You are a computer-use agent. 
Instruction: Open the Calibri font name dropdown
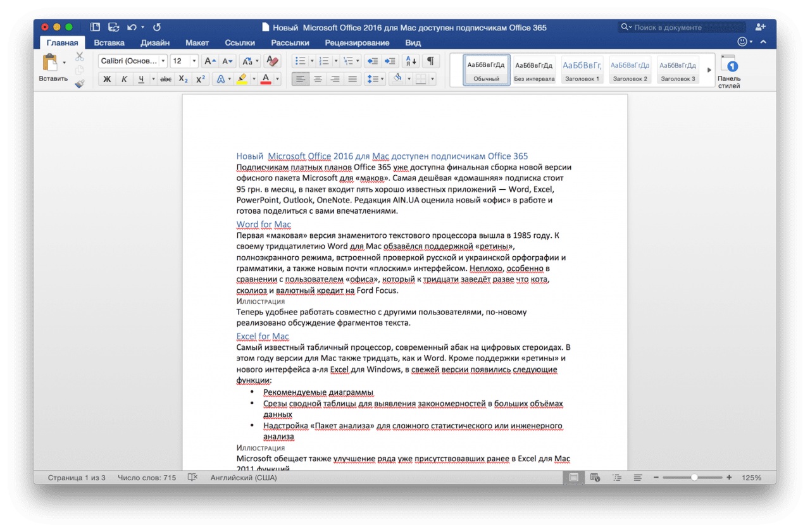[x=163, y=61]
